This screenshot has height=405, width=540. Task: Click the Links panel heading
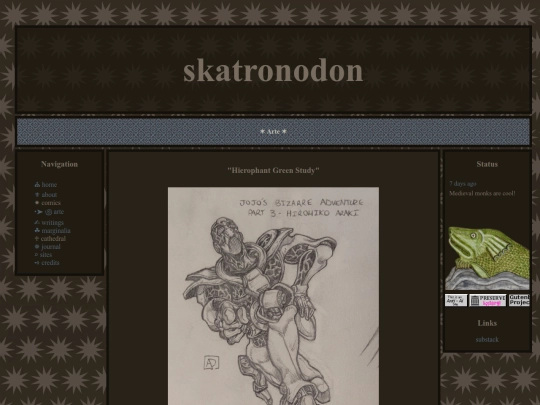pos(487,323)
